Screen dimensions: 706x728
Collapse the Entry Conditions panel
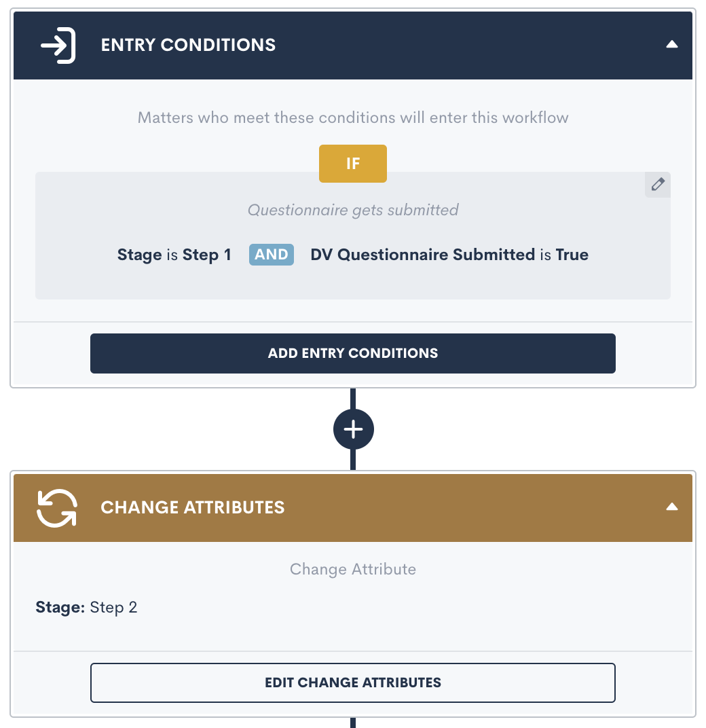click(x=671, y=43)
